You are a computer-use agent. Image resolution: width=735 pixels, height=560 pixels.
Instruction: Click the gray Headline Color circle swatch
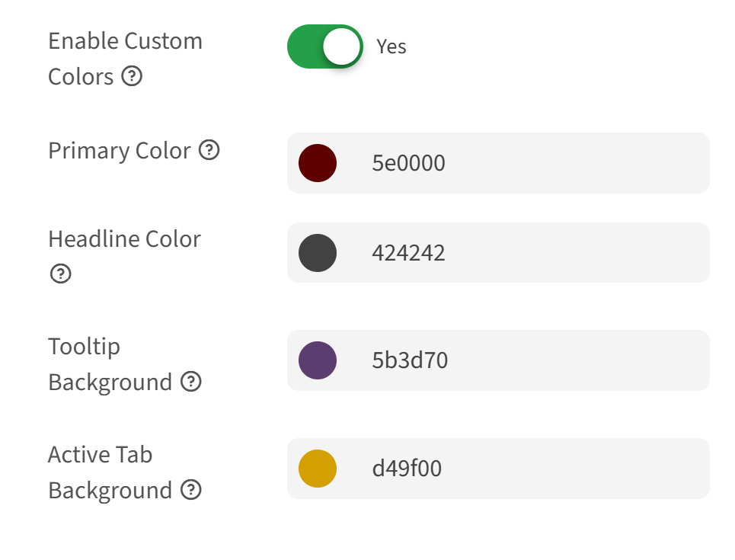[317, 252]
